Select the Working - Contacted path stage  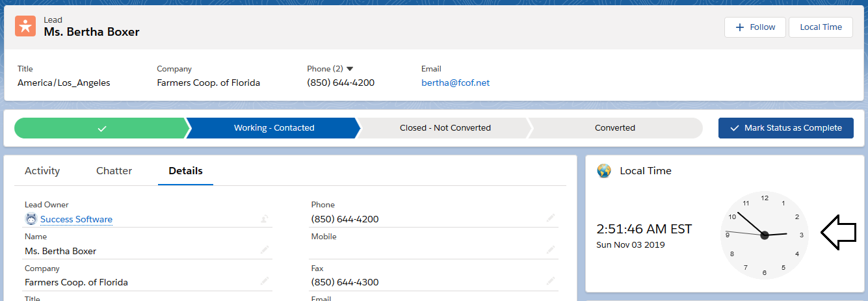274,128
